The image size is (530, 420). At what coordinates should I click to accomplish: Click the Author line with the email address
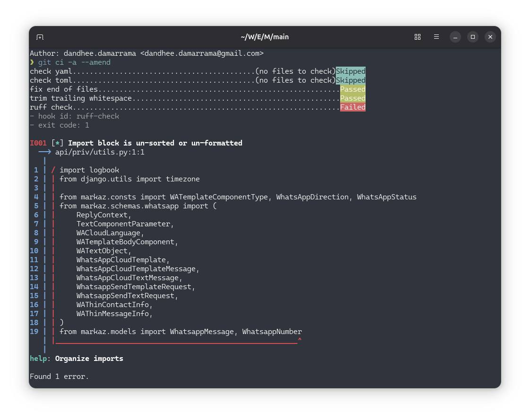pyautogui.click(x=147, y=53)
